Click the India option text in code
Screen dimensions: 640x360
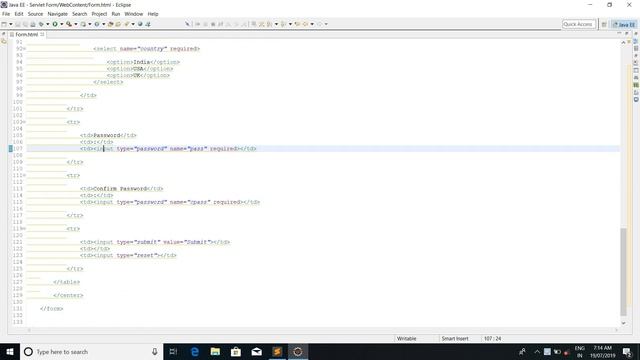[142, 62]
